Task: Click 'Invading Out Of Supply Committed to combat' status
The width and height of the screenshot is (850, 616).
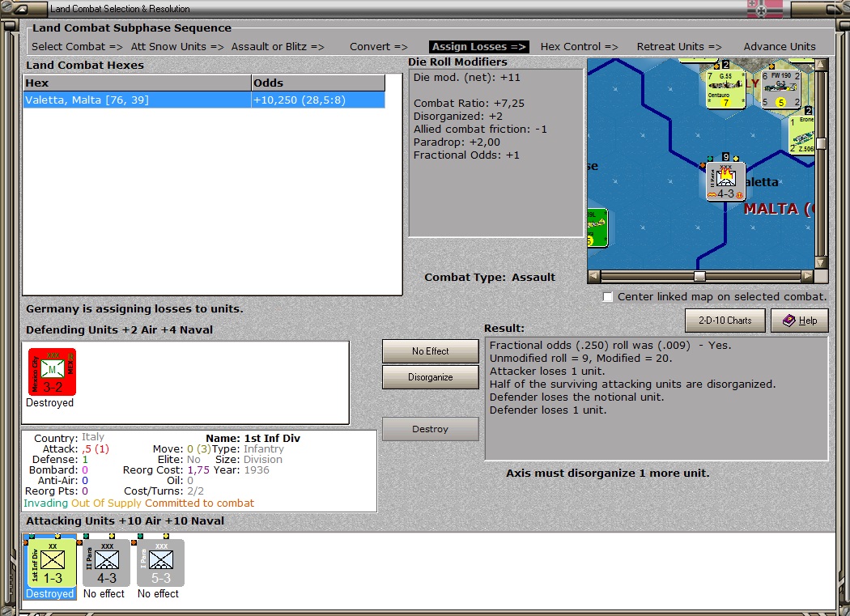Action: pos(138,503)
